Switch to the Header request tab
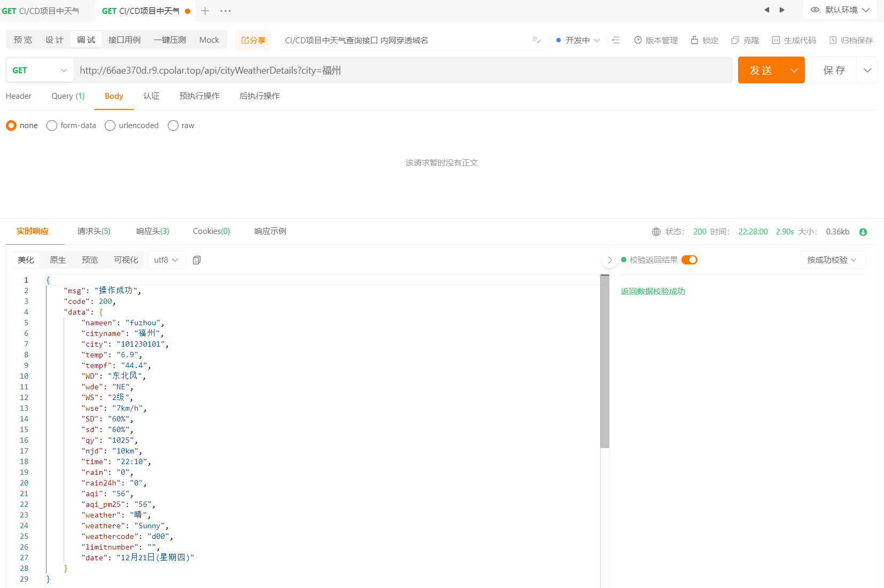884x588 pixels. 19,96
